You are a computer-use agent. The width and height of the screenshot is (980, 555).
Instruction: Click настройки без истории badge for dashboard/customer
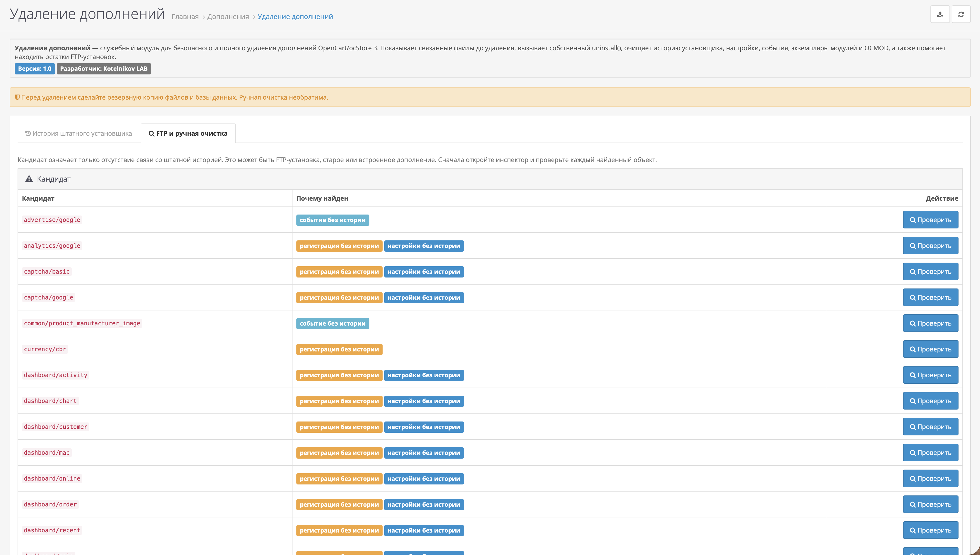pyautogui.click(x=424, y=427)
